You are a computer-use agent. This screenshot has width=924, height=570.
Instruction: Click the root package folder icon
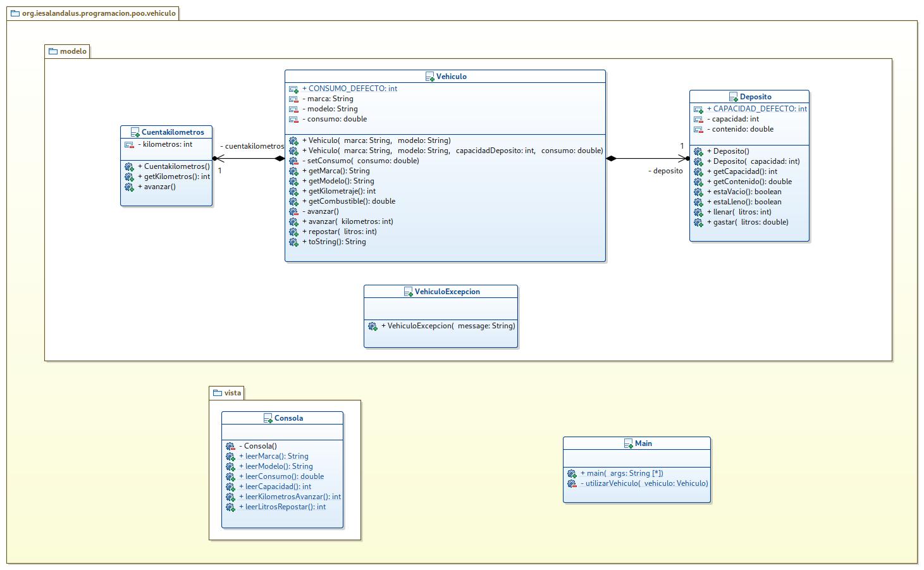15,13
